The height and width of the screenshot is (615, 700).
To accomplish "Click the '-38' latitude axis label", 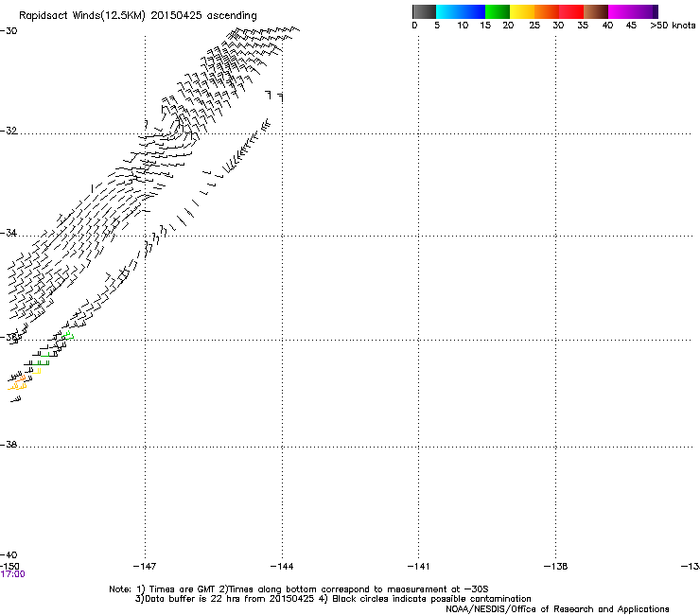I will [9, 445].
